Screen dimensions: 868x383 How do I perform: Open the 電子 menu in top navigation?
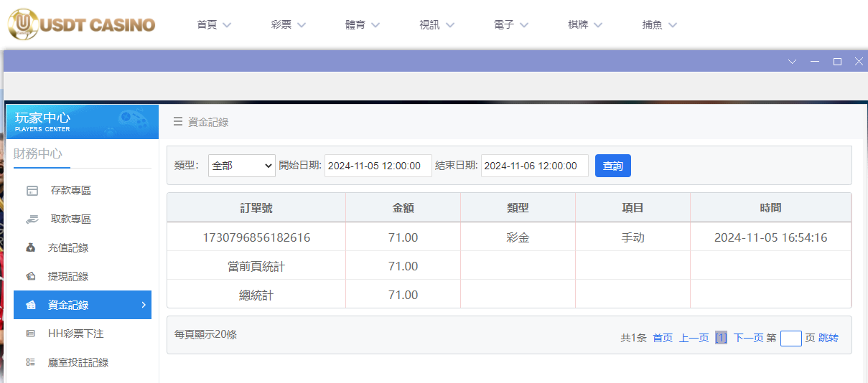[510, 24]
